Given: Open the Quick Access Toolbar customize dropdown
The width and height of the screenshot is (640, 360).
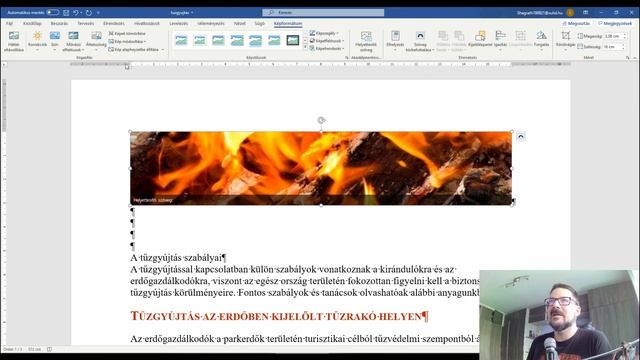Looking at the screenshot, I should 98,13.
